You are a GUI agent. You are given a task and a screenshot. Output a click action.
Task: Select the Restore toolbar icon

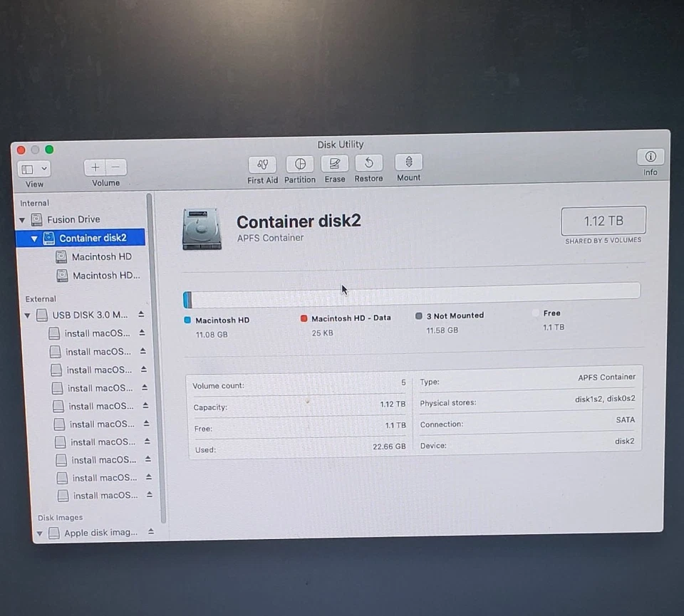coord(368,163)
